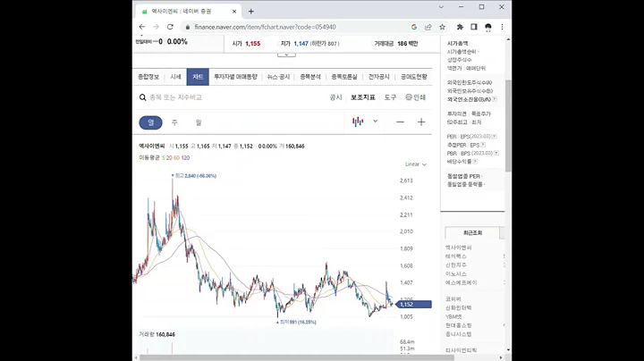Open 현대홈쇼핑 from recent views
The width and height of the screenshot is (644, 361).
tap(458, 325)
